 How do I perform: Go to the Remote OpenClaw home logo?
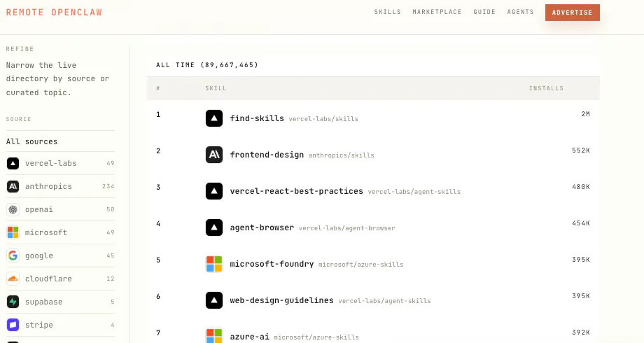(x=54, y=13)
